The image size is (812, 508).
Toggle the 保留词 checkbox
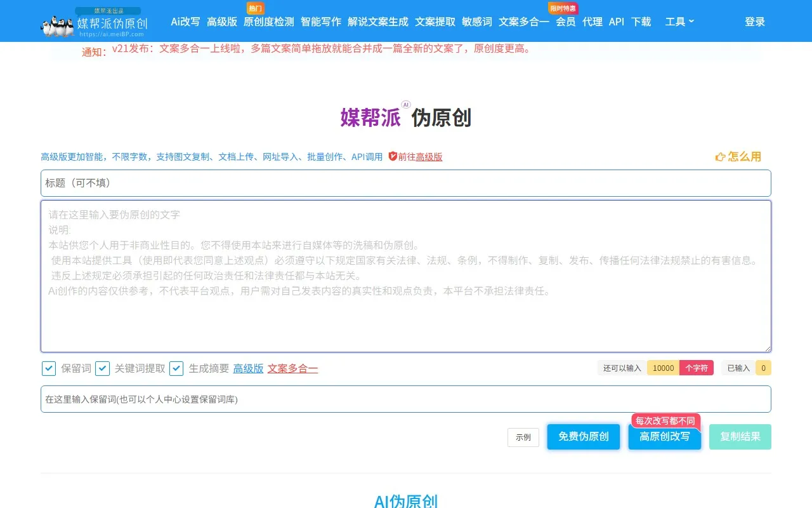[49, 368]
